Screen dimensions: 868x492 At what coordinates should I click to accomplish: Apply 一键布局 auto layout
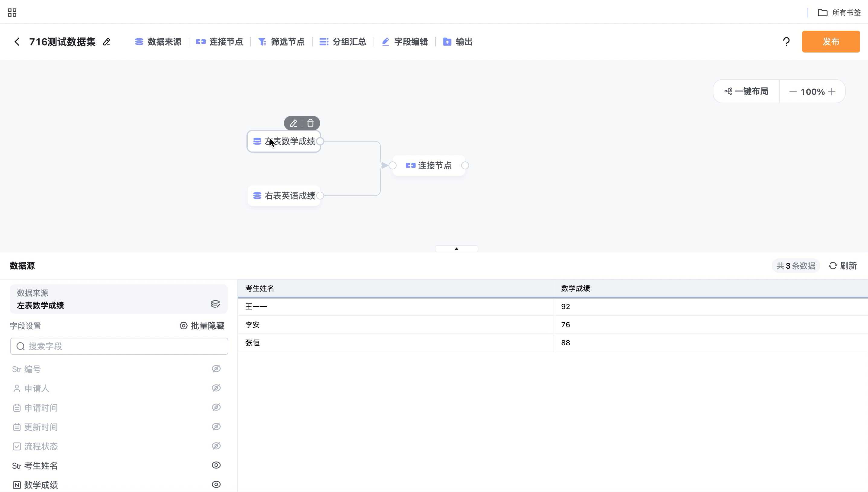point(746,91)
